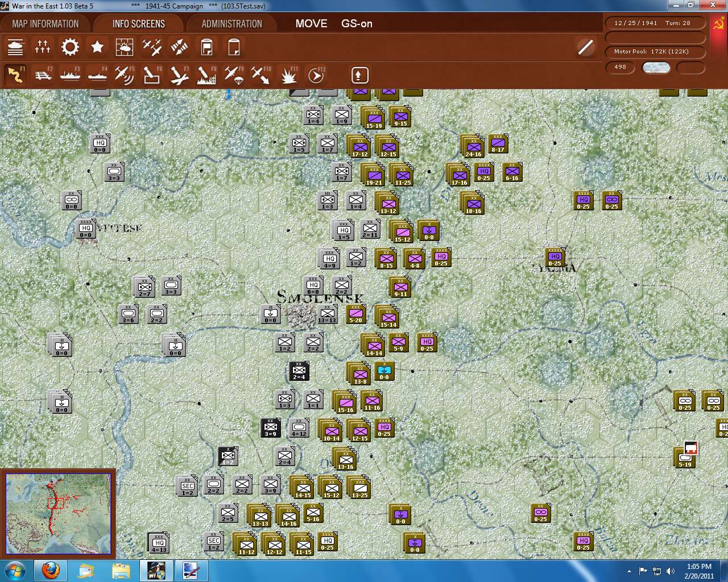The height and width of the screenshot is (582, 728).
Task: Launch Firefox from the taskbar
Action: pyautogui.click(x=51, y=570)
